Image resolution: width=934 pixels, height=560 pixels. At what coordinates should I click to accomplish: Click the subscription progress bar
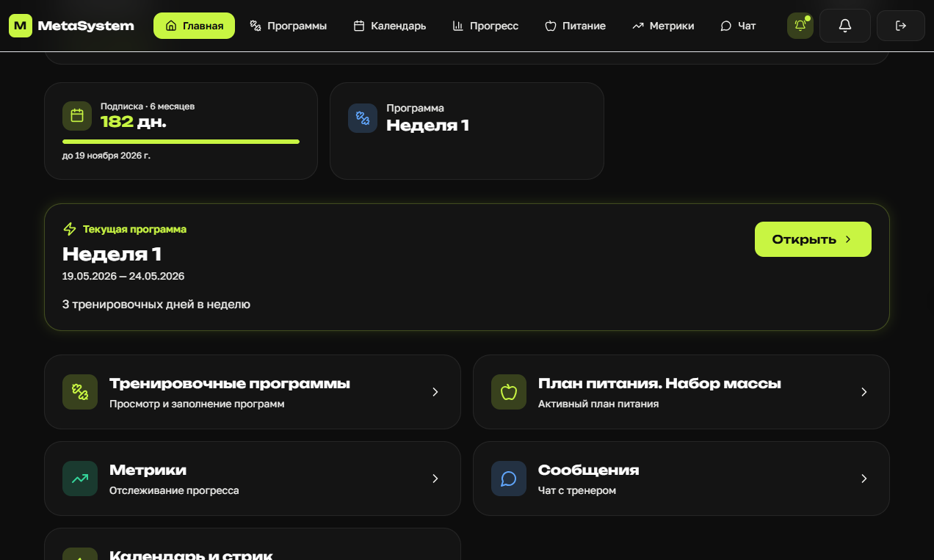click(x=181, y=142)
